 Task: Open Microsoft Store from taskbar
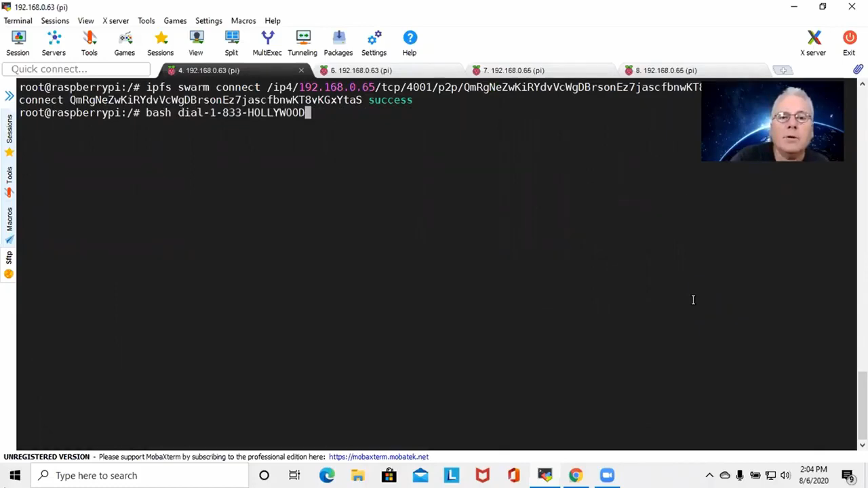tap(389, 475)
